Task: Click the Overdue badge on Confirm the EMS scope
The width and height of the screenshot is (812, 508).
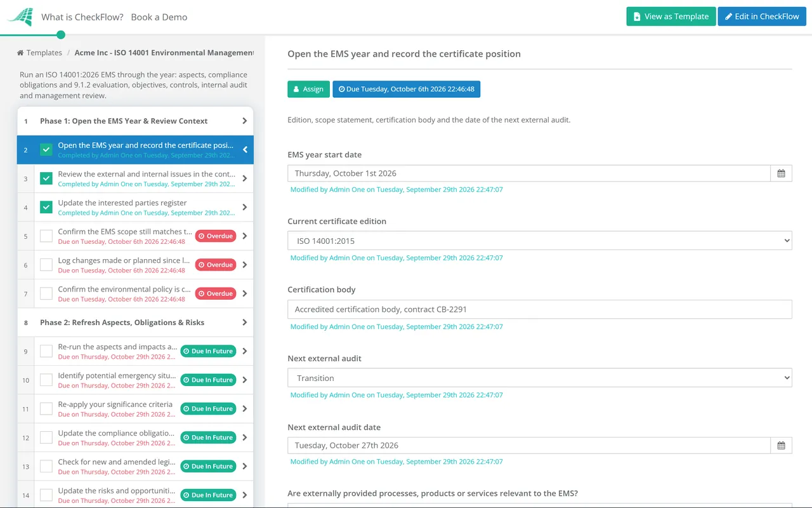Action: coord(216,236)
